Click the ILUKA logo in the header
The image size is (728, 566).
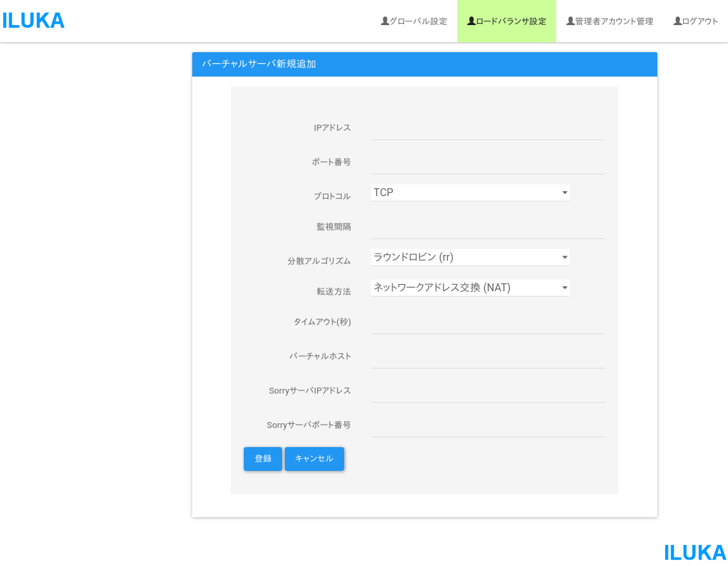(x=33, y=21)
